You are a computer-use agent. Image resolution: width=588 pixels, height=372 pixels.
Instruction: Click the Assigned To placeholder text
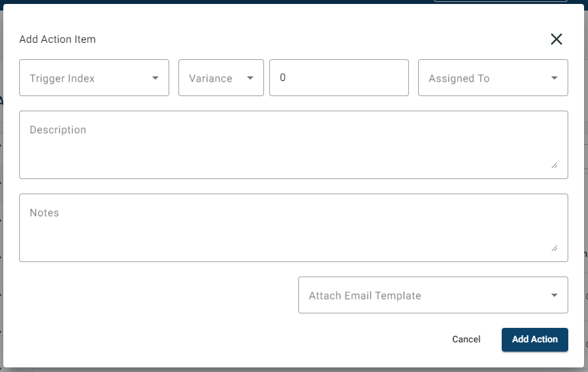459,78
